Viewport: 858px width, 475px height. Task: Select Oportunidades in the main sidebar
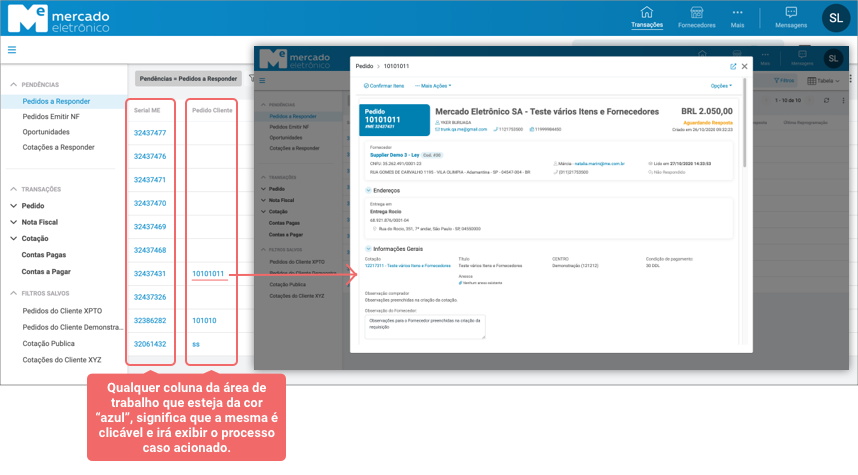click(46, 132)
